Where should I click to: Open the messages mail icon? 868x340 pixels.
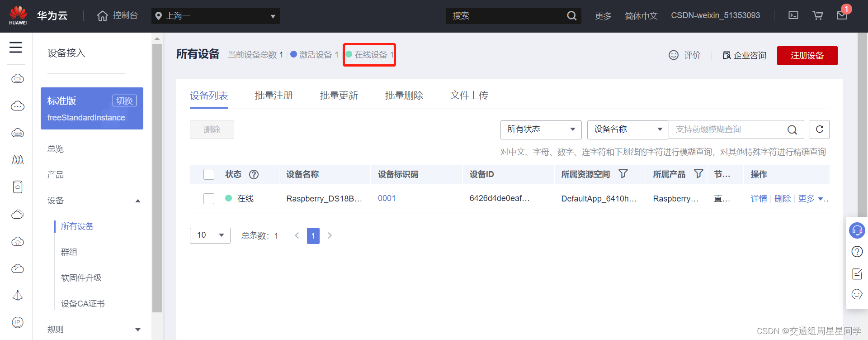click(x=842, y=15)
